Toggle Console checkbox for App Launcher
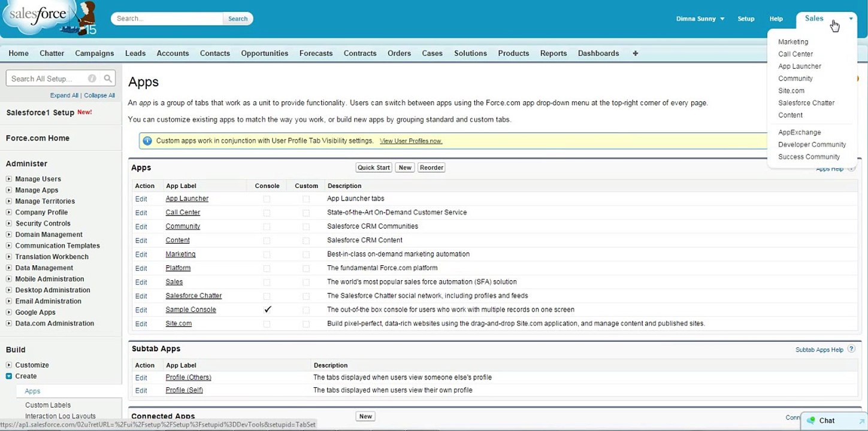Image resolution: width=868 pixels, height=431 pixels. 267,199
